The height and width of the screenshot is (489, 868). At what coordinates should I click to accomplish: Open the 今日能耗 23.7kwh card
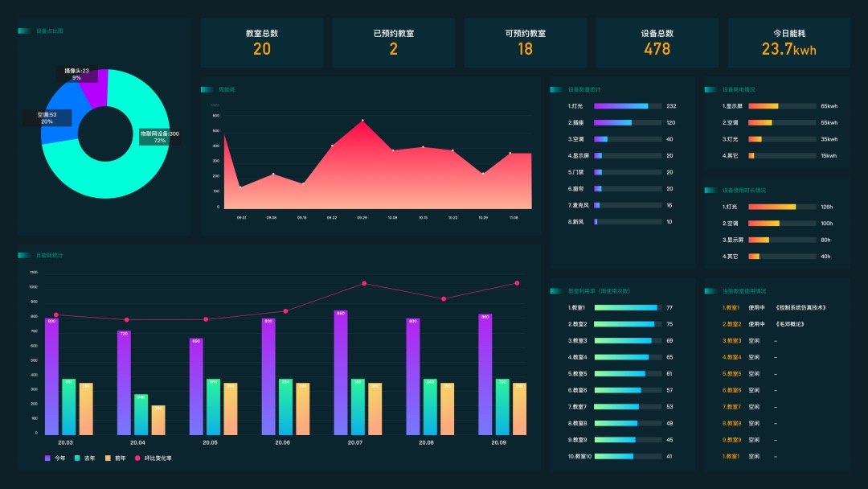[788, 43]
